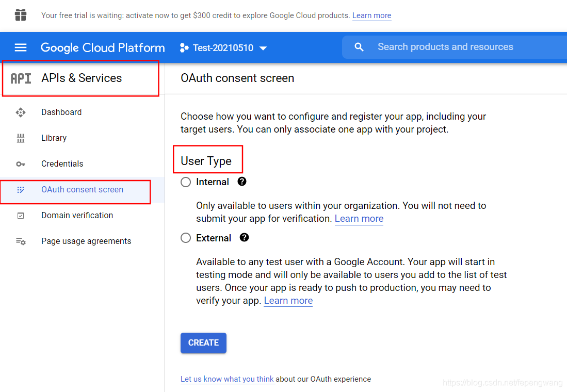Image resolution: width=567 pixels, height=392 pixels.
Task: Open the hamburger navigation menu
Action: 21,47
